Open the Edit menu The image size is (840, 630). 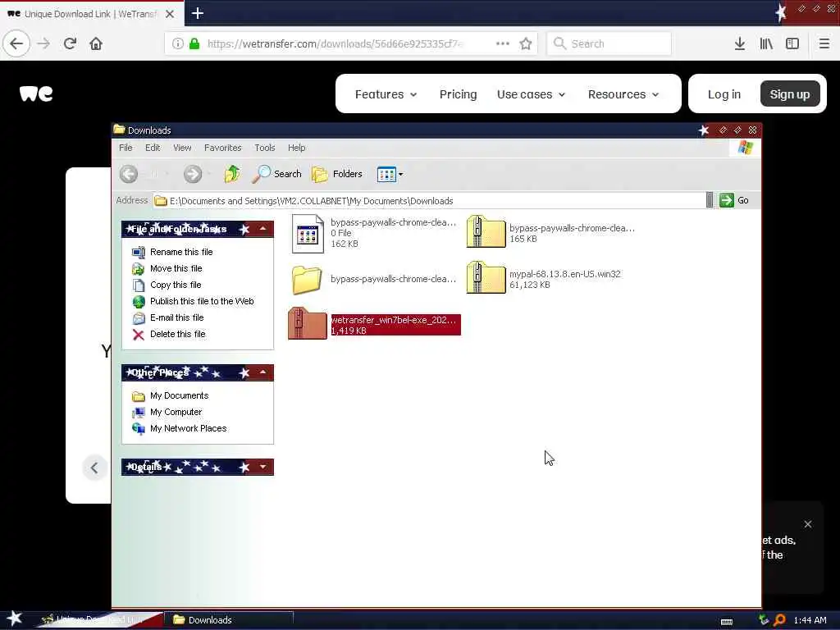(153, 148)
